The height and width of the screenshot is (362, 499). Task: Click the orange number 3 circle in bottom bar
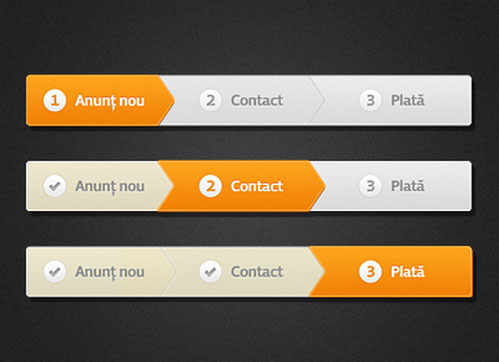(370, 272)
